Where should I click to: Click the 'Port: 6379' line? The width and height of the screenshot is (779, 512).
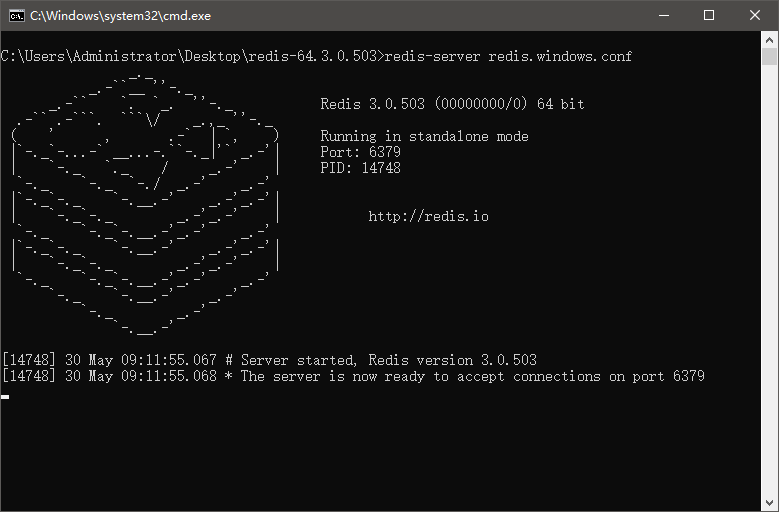click(360, 152)
